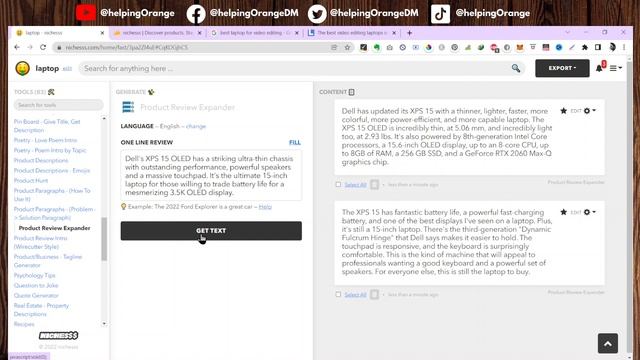Click Select All under the second result
Viewport: 640px width, 360px height.
(356, 295)
